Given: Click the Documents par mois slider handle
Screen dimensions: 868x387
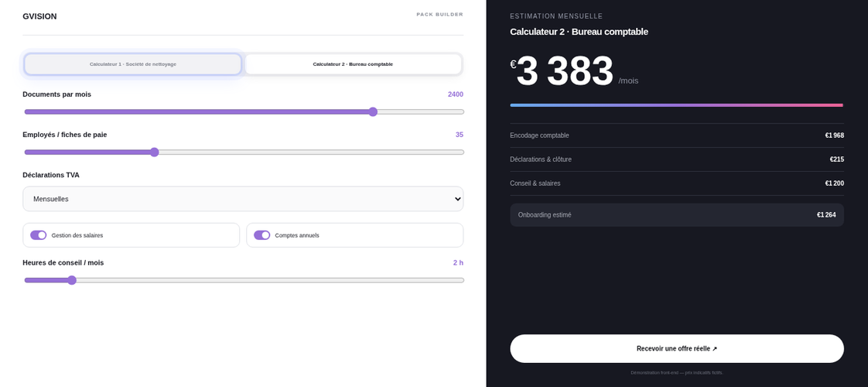Looking at the screenshot, I should click(373, 111).
